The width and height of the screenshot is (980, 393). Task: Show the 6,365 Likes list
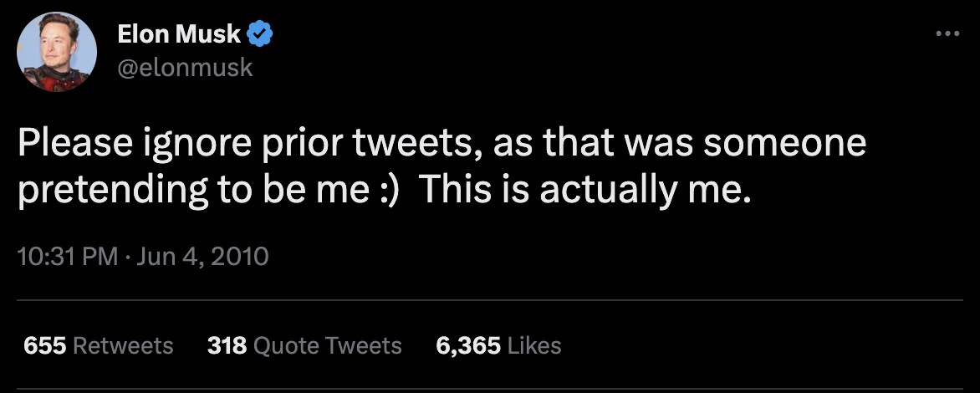(498, 345)
